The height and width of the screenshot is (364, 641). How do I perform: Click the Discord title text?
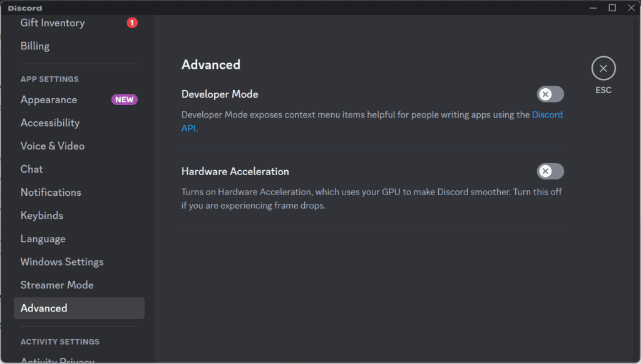(x=25, y=8)
